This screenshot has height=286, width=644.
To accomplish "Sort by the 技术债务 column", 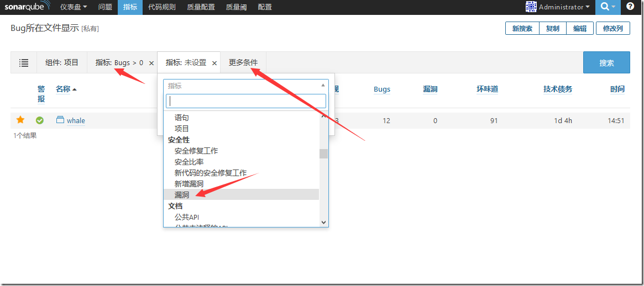I will pos(558,89).
